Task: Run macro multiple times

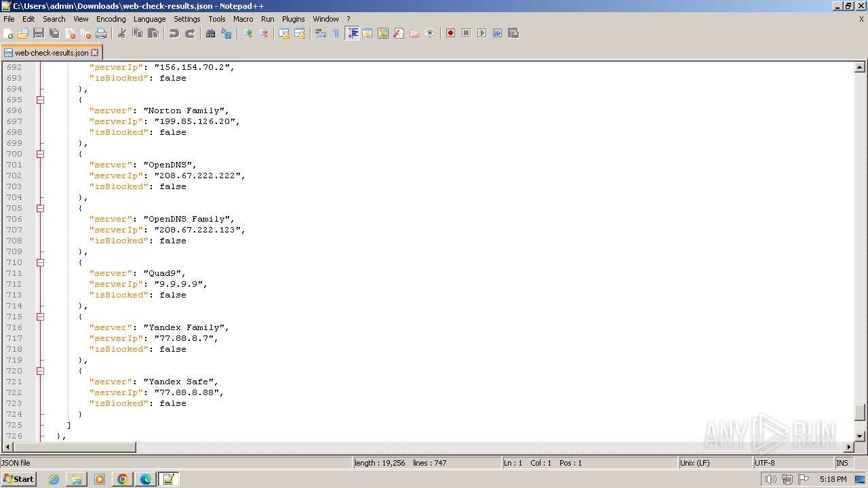Action: tap(497, 33)
